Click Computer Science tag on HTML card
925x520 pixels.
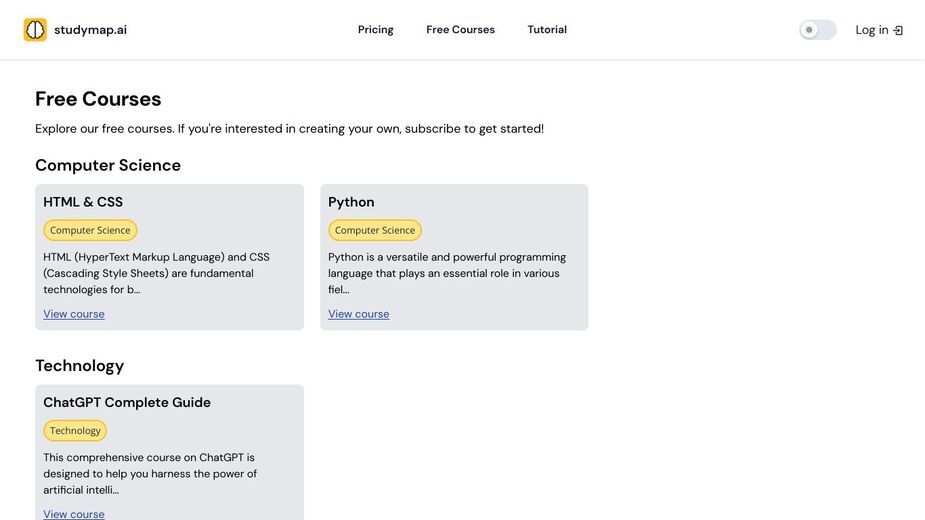(90, 230)
